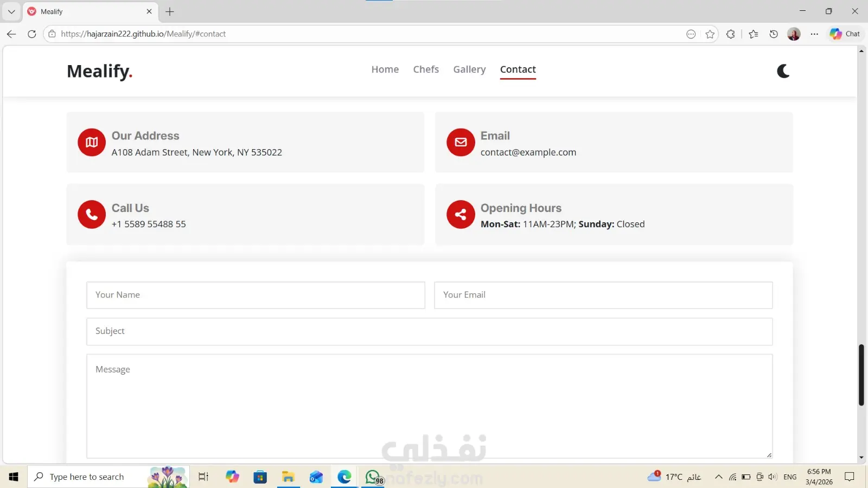
Task: Go to the Home section
Action: pyautogui.click(x=385, y=69)
